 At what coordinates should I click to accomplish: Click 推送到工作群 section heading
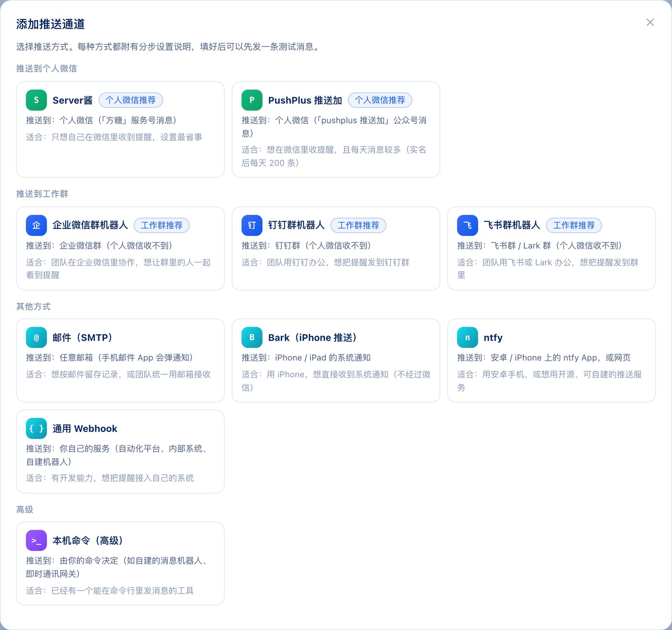pos(42,194)
